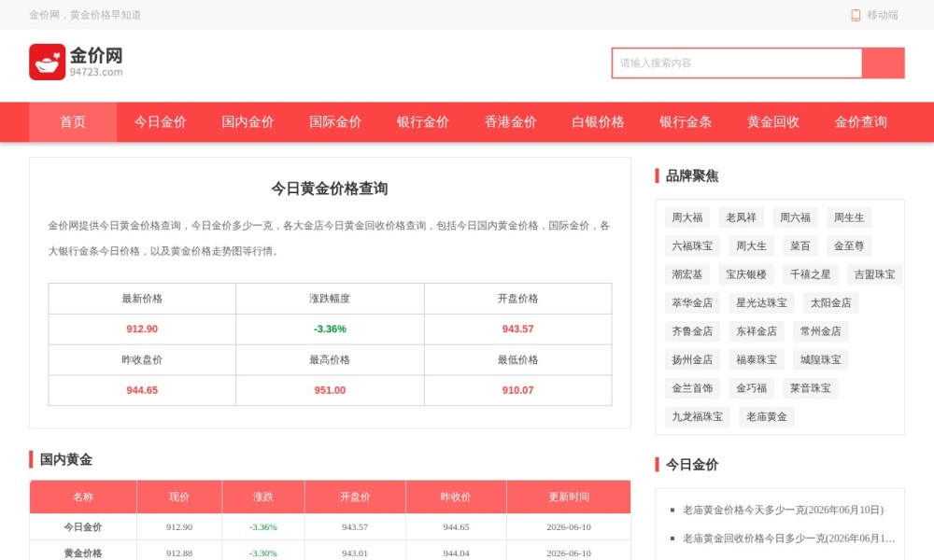
Task: Select the 齐鲁金店 brand tag
Action: pos(692,331)
